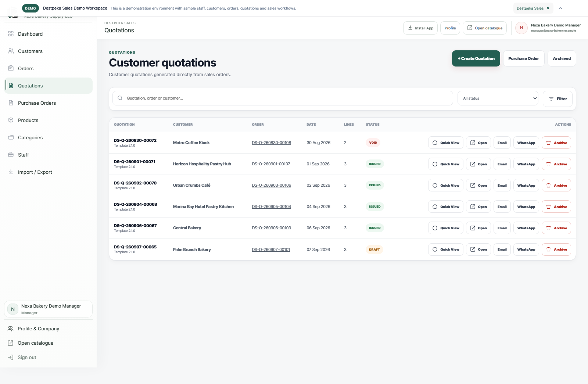Open Orders section in sidebar
588x384 pixels.
click(48, 68)
